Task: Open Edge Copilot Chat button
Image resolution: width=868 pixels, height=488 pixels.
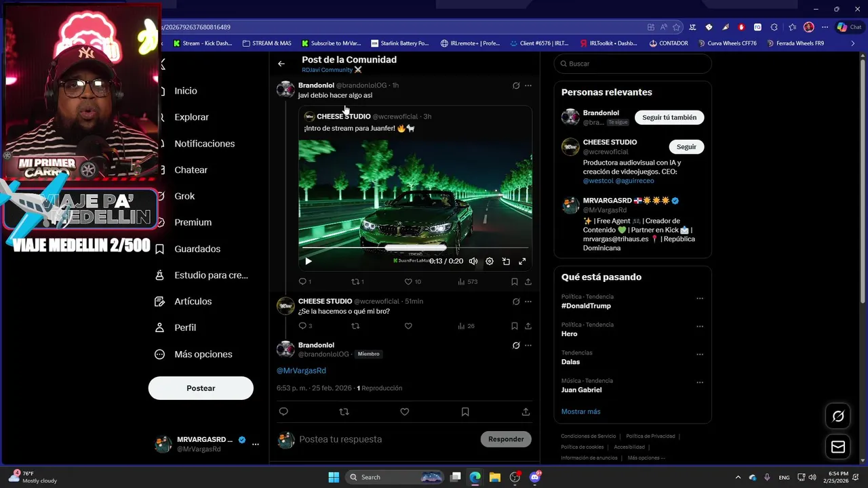Action: [x=849, y=27]
